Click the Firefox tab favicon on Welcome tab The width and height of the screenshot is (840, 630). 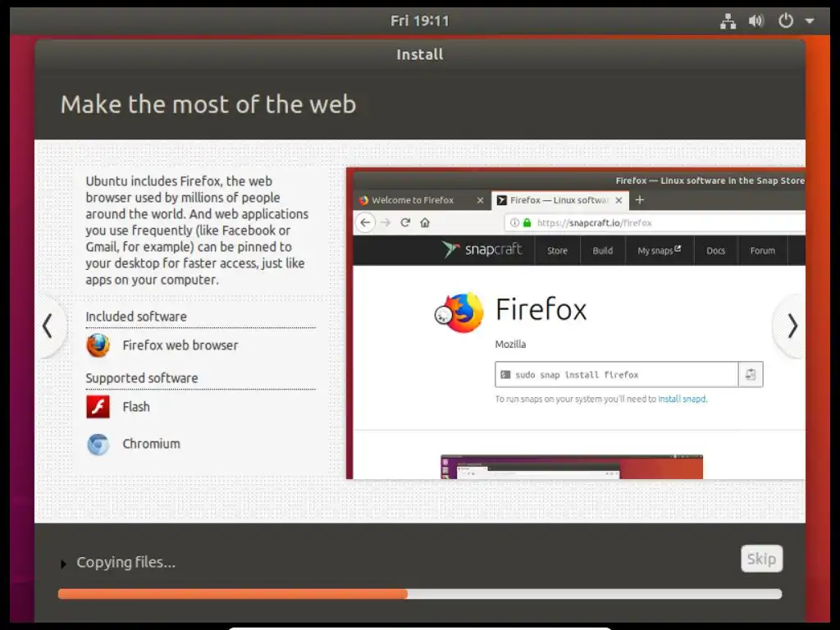tap(363, 200)
